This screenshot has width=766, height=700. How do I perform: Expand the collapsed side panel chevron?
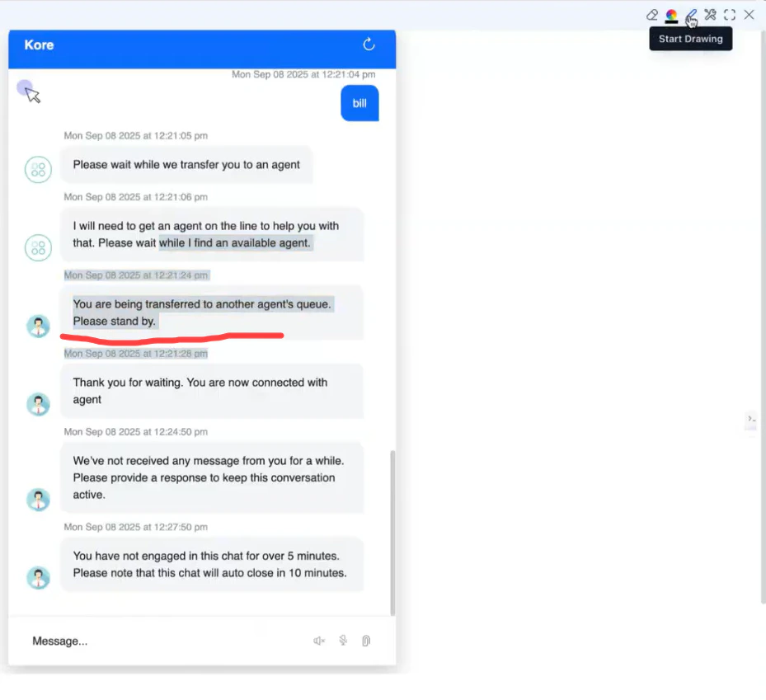(750, 420)
